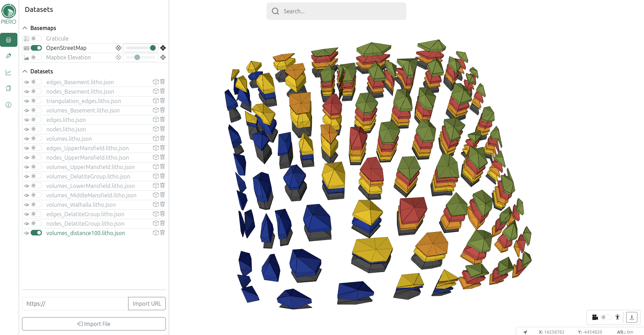Click the OpenStreetMap label
Viewport: 644px width, 335px height.
66,48
